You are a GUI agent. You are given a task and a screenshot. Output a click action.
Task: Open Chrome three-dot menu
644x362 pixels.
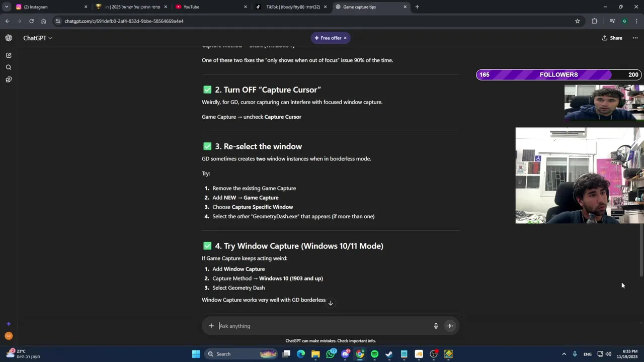(x=636, y=21)
